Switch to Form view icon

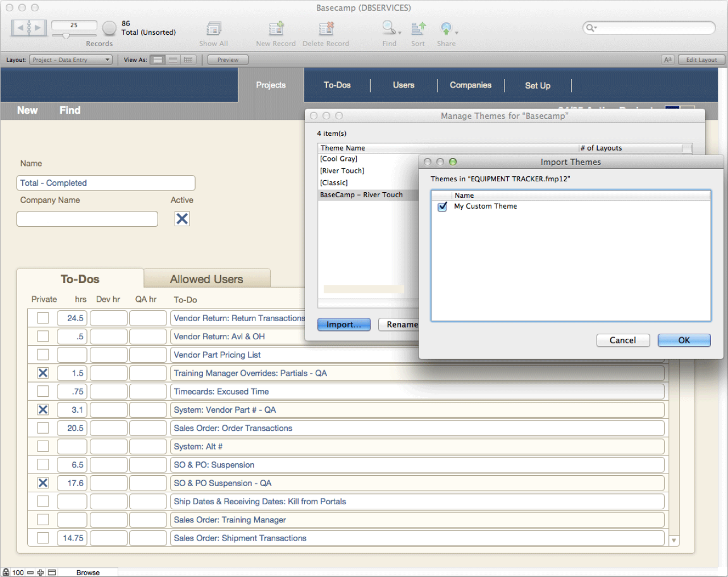pyautogui.click(x=158, y=60)
